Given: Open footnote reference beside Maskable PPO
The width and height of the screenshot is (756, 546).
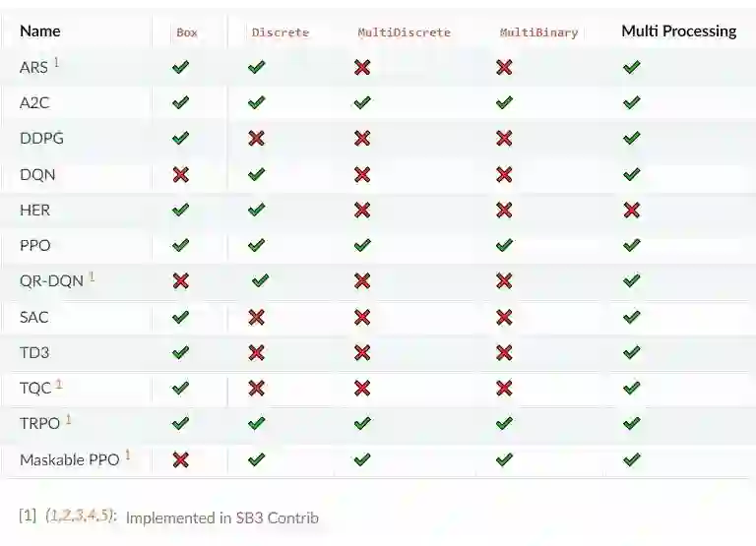Looking at the screenshot, I should coord(127,455).
